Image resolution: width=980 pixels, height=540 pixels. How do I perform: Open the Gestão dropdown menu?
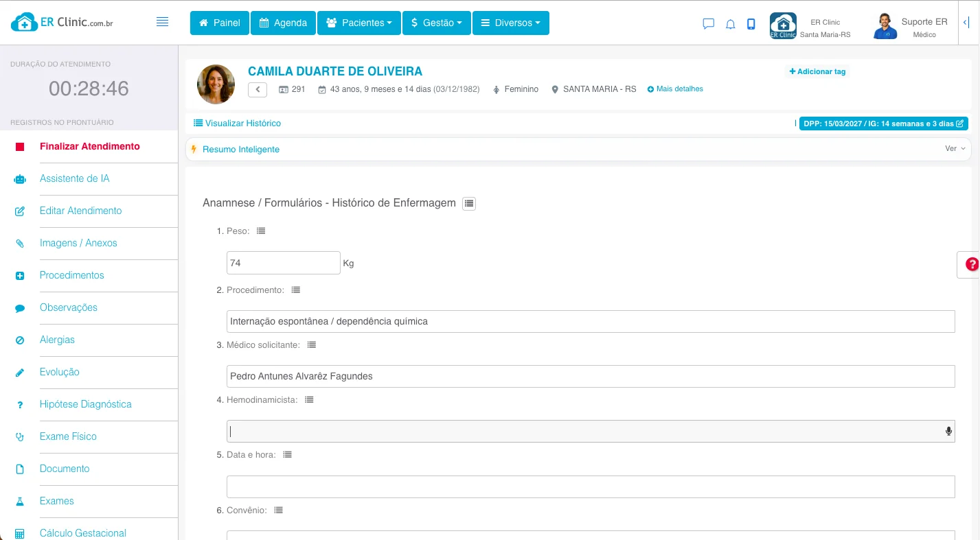(x=437, y=23)
